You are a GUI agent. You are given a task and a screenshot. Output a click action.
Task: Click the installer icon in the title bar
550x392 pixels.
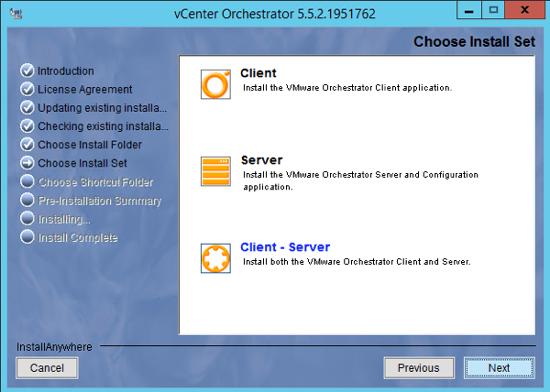[x=16, y=13]
